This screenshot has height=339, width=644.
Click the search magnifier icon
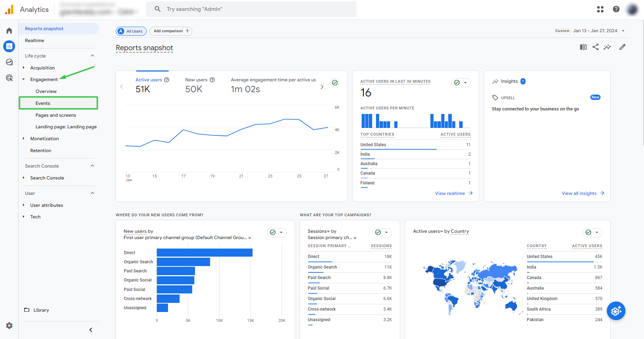click(157, 9)
